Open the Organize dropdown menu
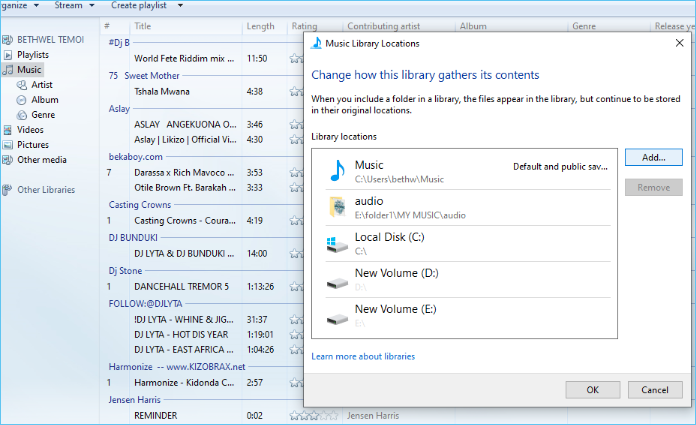The height and width of the screenshot is (425, 696). click(x=14, y=6)
